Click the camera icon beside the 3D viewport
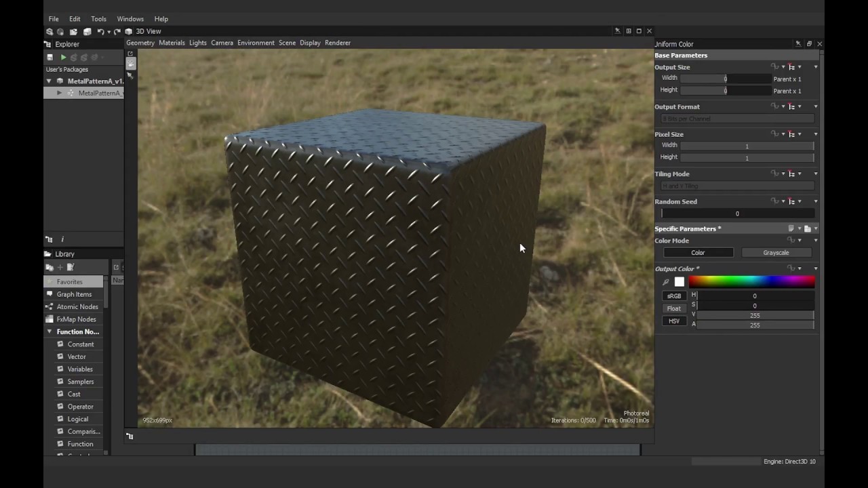This screenshot has width=868, height=488. 130,63
